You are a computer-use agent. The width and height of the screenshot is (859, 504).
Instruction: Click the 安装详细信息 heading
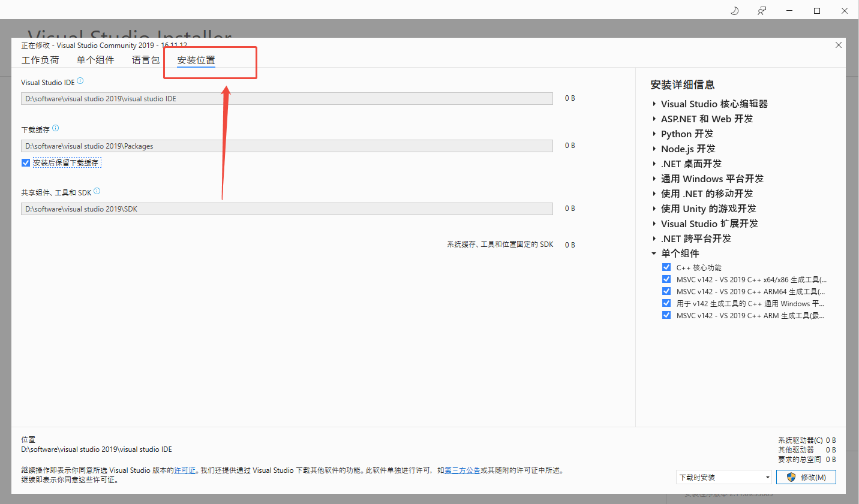(x=683, y=84)
